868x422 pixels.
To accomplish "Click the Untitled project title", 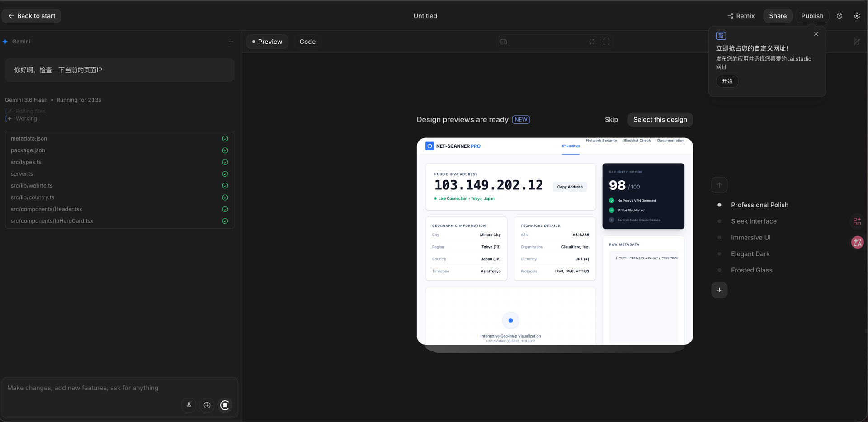I will tap(425, 16).
